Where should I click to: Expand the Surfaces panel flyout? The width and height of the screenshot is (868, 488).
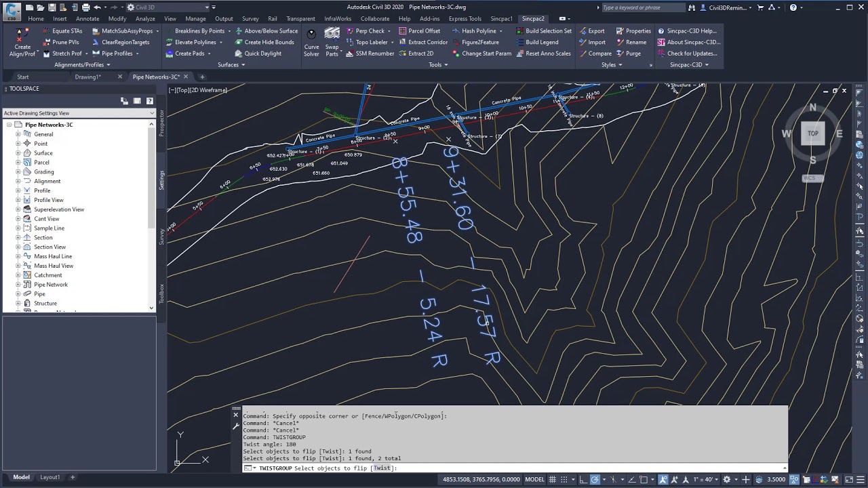point(231,65)
